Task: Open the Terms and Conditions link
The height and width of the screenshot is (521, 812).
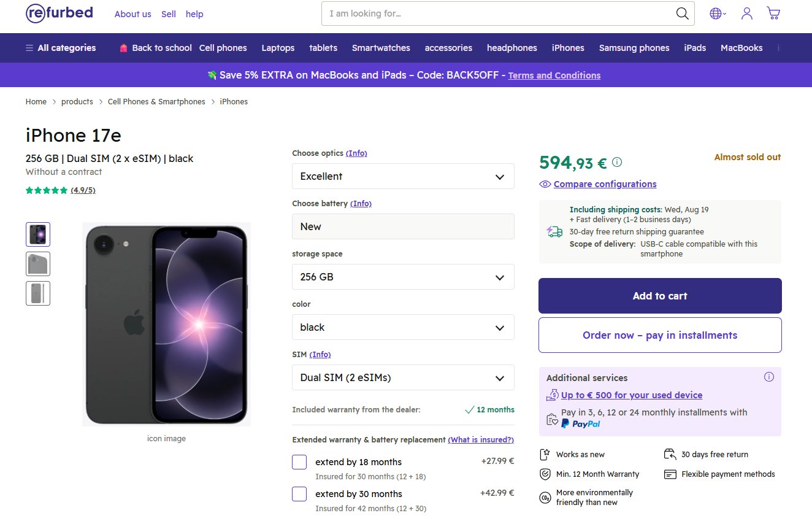Action: coord(554,75)
